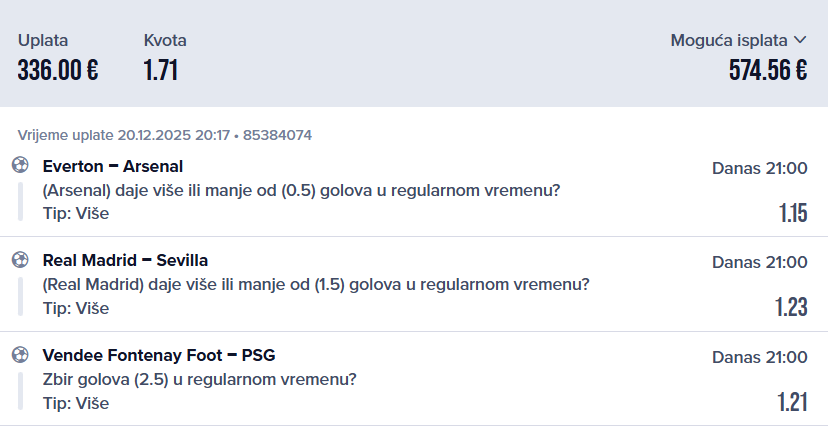The width and height of the screenshot is (829, 428).
Task: Click the soccer ball icon beside Real Madrid – Sevilla
Action: pos(20,261)
